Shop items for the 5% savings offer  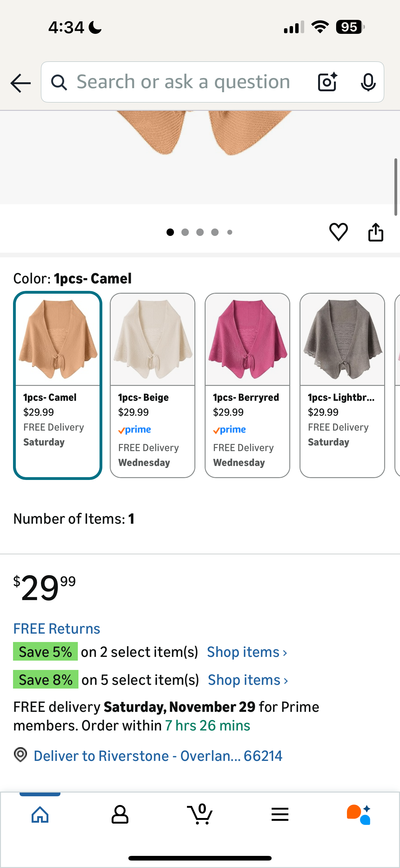pos(247,652)
